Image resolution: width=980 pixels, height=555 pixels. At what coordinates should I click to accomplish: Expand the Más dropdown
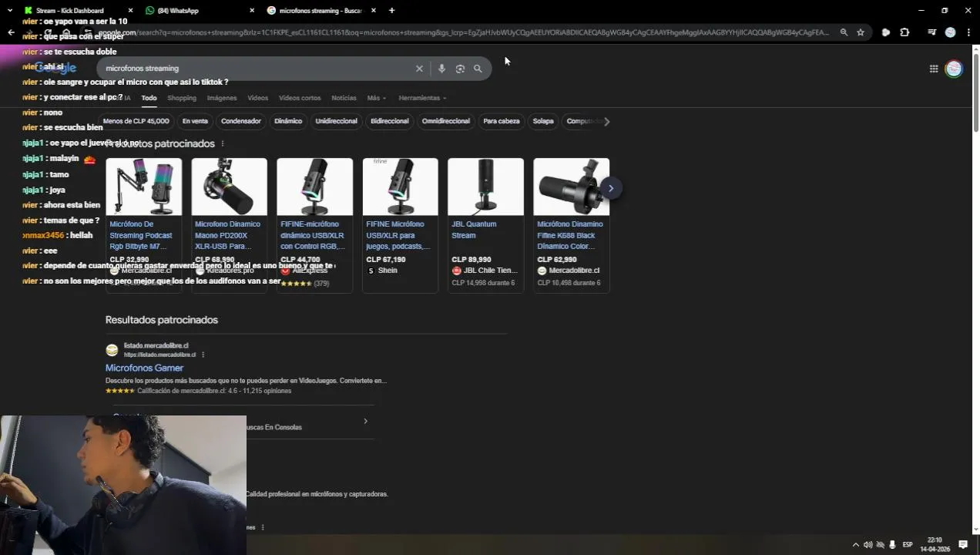[x=377, y=98]
